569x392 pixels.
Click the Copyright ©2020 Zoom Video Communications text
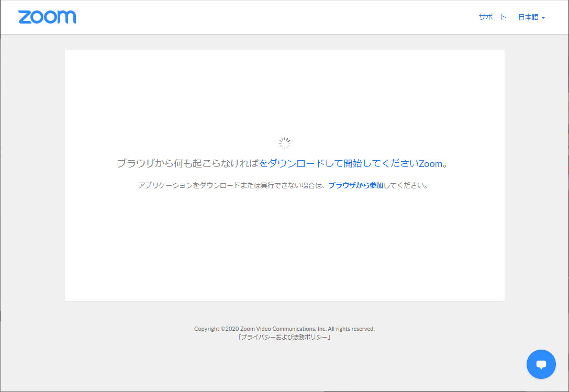point(284,329)
